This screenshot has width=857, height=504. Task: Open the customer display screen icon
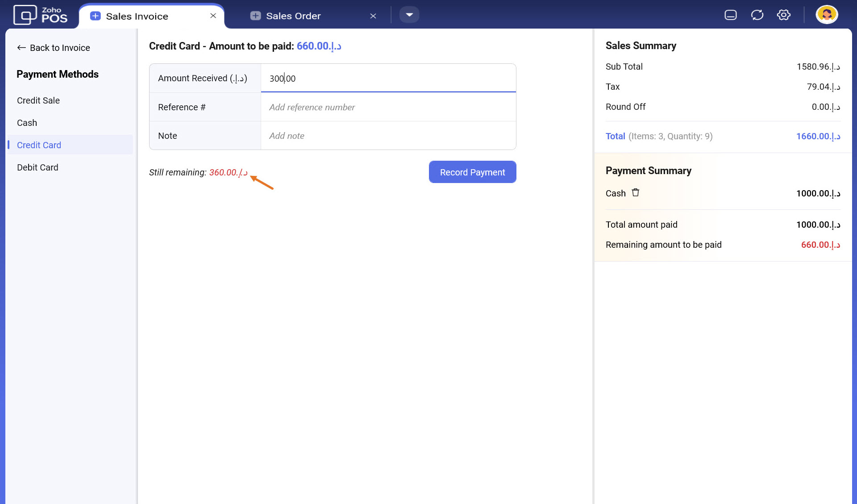pos(731,15)
